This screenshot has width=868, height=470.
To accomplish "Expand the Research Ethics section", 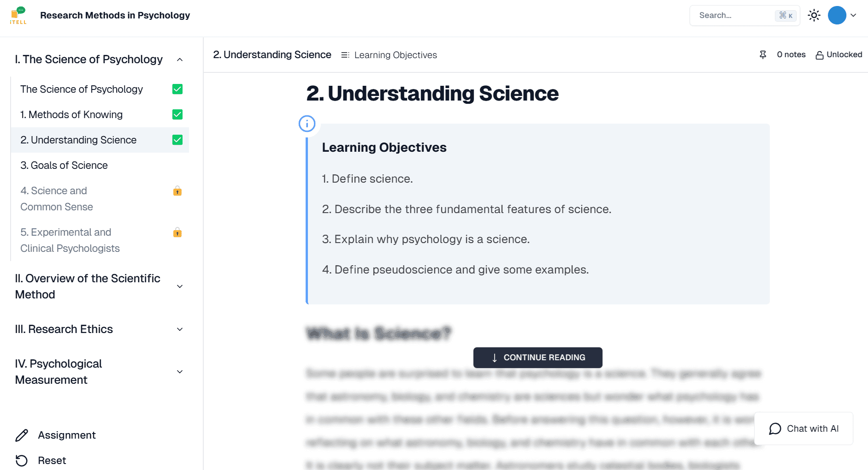I will [x=180, y=329].
